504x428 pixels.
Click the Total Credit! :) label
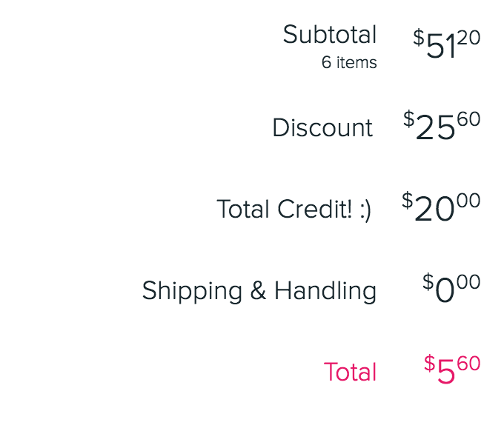coord(294,210)
